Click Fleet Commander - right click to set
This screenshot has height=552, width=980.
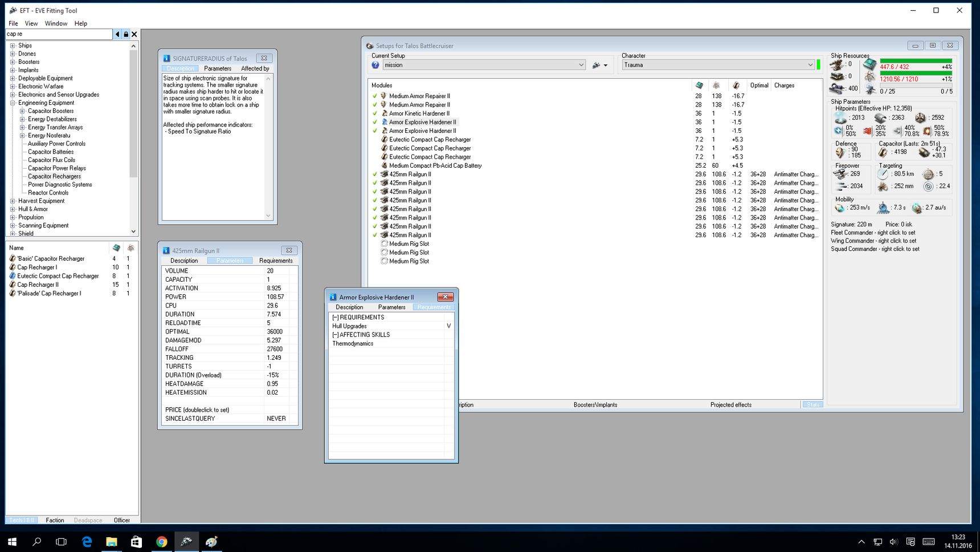(x=873, y=233)
